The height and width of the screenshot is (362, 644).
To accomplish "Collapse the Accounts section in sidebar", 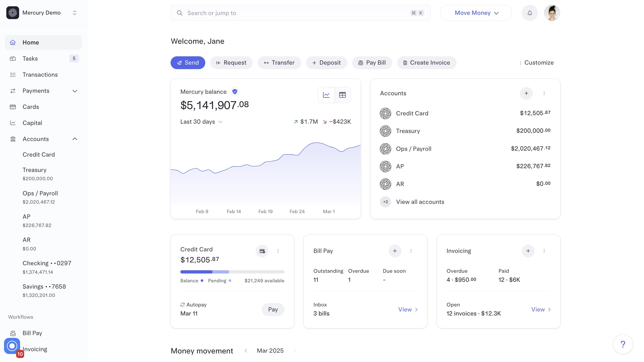I will pyautogui.click(x=75, y=139).
